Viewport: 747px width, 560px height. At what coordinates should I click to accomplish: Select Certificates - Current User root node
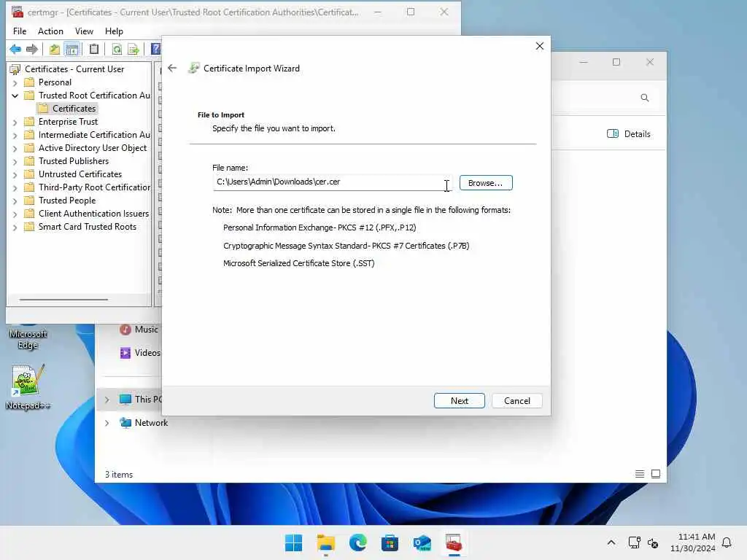click(x=74, y=69)
